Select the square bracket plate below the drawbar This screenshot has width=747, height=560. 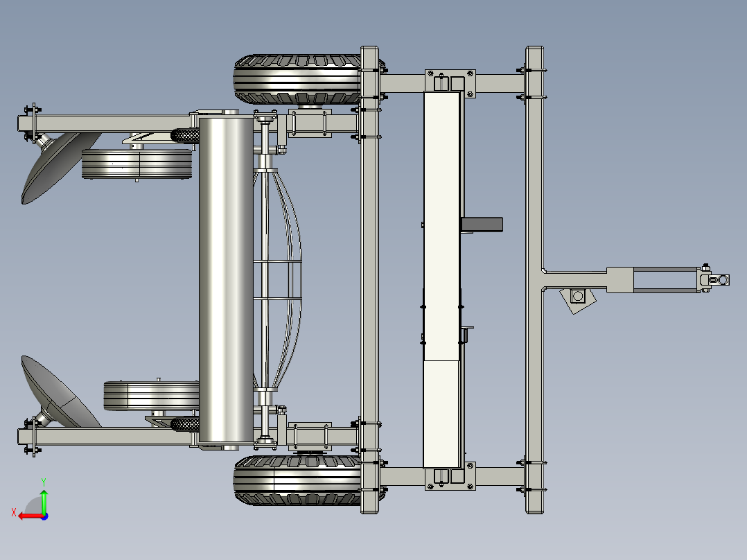point(578,300)
